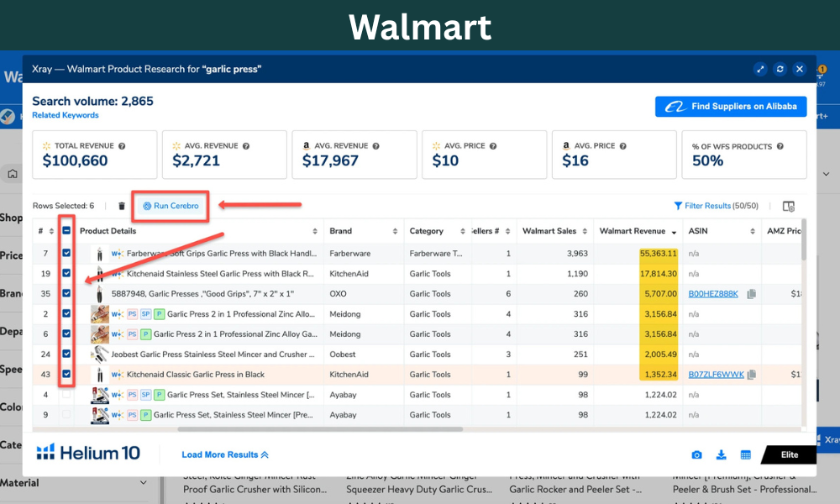Viewport: 840px width, 504px height.
Task: Click Walmart Sales value 3,963
Action: 578,254
